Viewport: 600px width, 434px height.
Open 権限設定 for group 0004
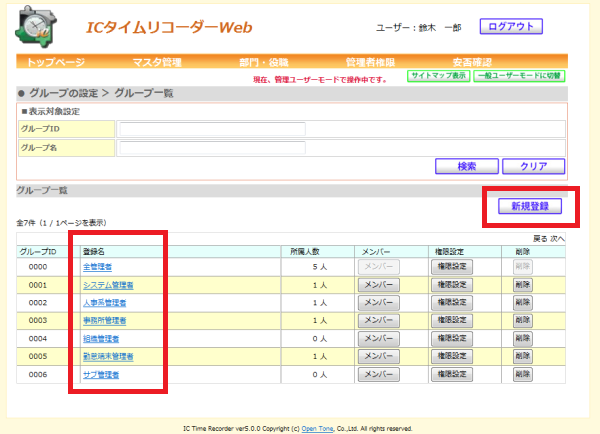tap(452, 338)
